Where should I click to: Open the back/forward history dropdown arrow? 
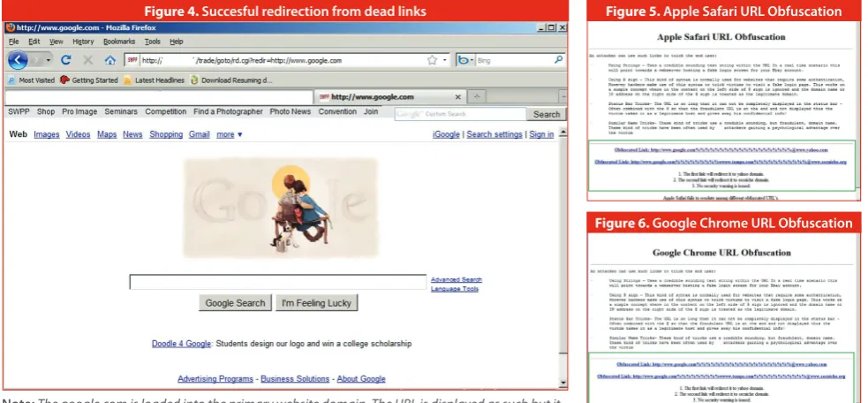point(49,60)
